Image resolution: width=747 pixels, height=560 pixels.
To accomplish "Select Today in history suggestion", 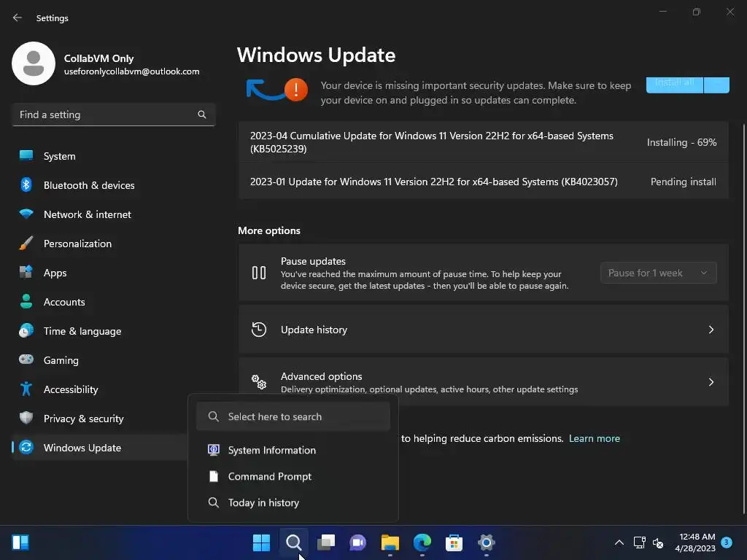I will [x=293, y=502].
